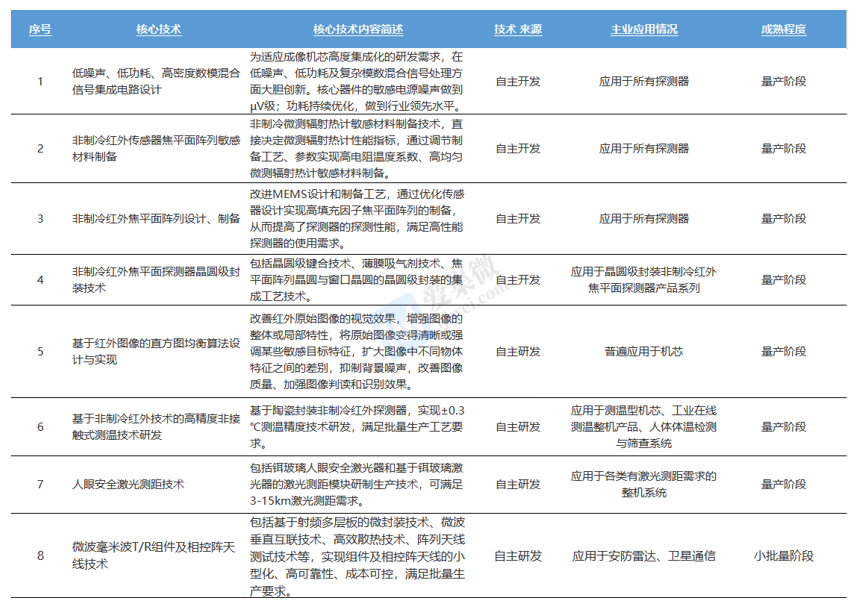
Task: Click 应用于安防雷达、卫星通信 cell
Action: (x=644, y=555)
